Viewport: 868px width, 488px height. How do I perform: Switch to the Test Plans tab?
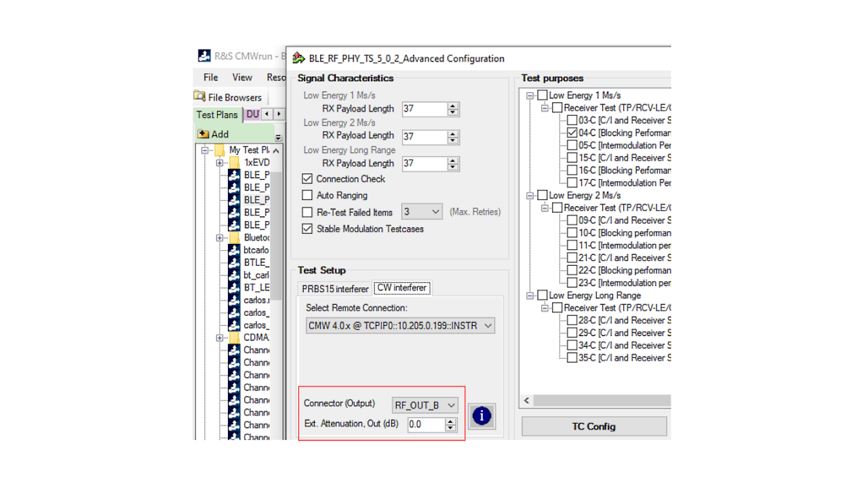coord(217,115)
